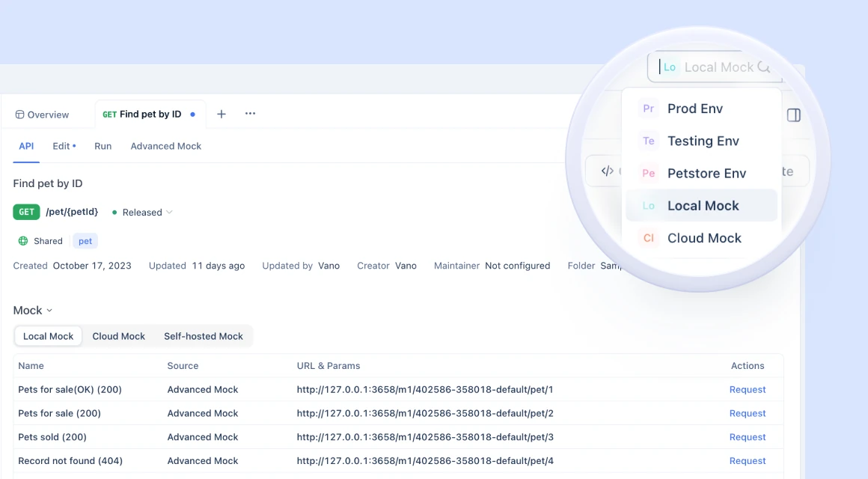Click the pet tag label
The height and width of the screenshot is (479, 868).
tap(85, 241)
